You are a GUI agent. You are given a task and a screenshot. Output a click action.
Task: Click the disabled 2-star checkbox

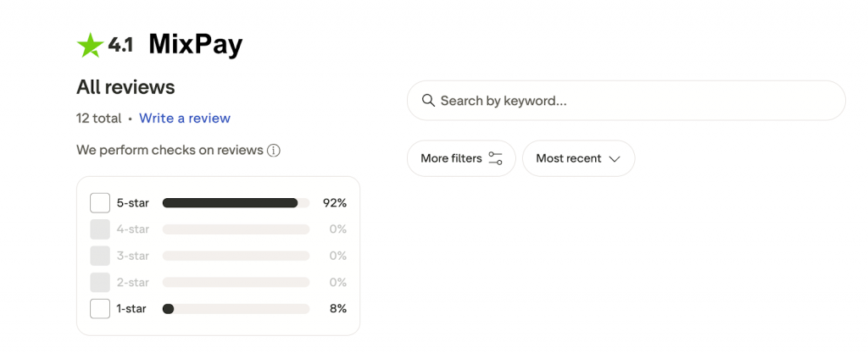point(100,282)
